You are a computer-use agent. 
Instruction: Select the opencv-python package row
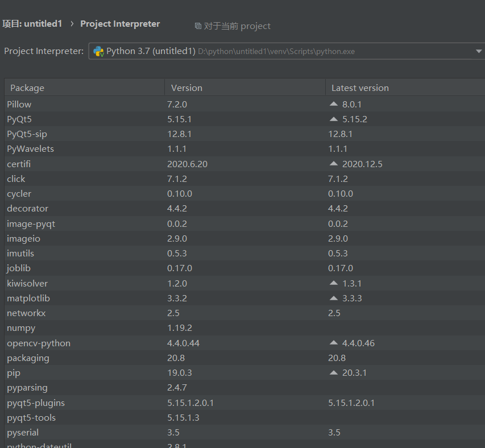click(x=245, y=343)
